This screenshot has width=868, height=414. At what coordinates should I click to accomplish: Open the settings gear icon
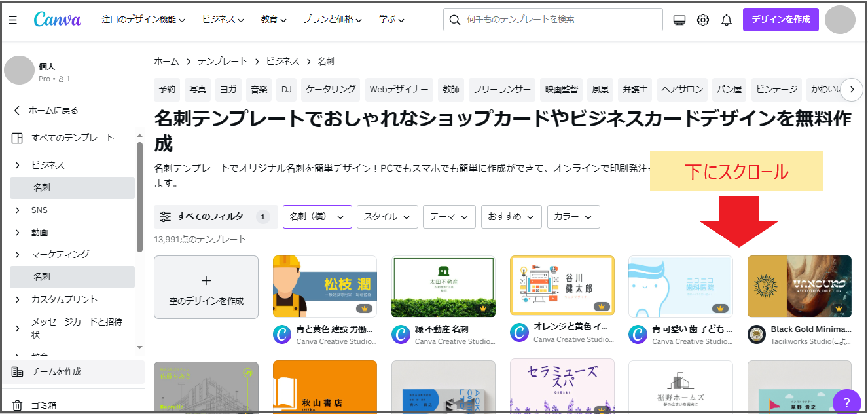[703, 20]
